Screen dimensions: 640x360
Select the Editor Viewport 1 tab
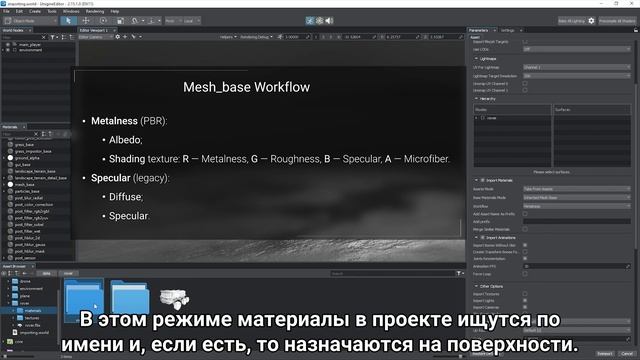tap(94, 30)
